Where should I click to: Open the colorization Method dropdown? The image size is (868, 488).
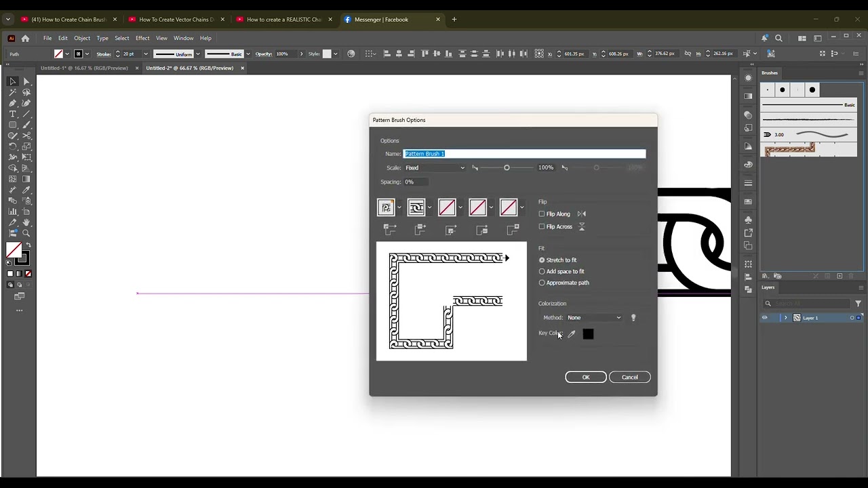(x=593, y=317)
